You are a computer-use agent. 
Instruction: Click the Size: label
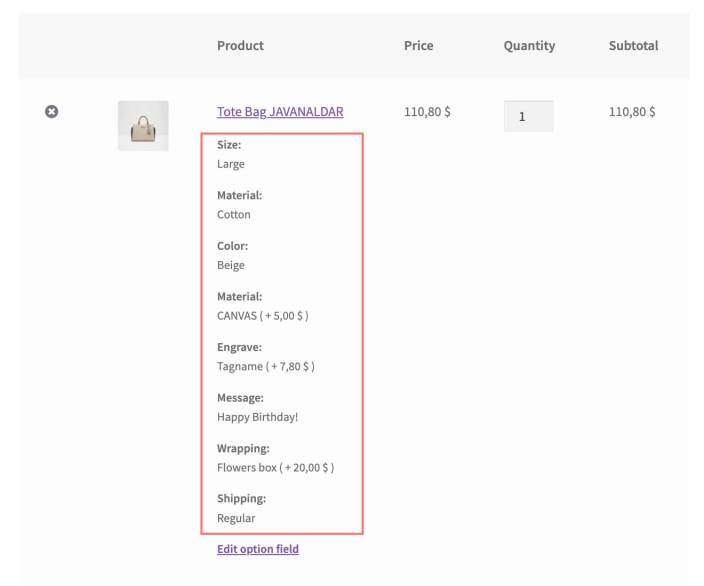229,145
